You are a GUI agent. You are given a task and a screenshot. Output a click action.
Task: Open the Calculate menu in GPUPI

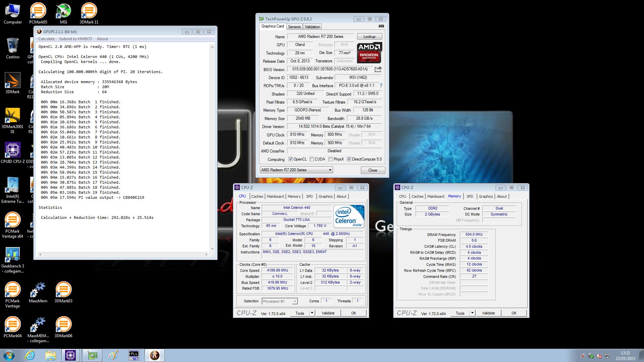pyautogui.click(x=46, y=39)
